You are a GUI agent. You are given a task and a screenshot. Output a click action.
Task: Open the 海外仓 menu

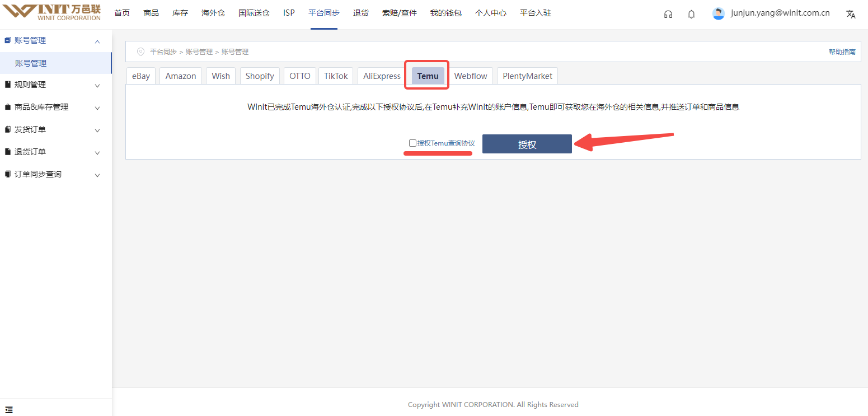click(x=213, y=13)
